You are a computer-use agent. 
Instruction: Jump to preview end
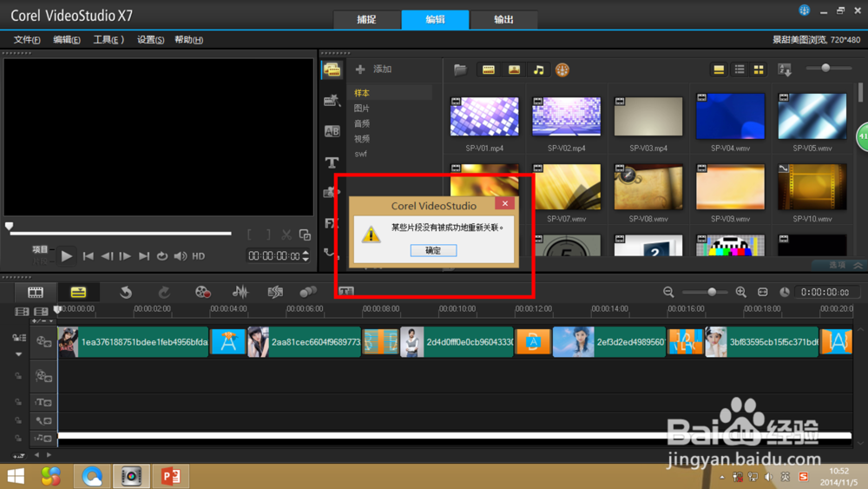click(144, 256)
